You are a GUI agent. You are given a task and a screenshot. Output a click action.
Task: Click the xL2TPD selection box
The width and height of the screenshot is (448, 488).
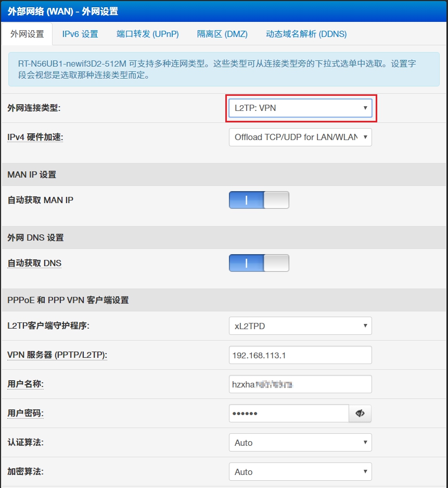click(x=300, y=326)
